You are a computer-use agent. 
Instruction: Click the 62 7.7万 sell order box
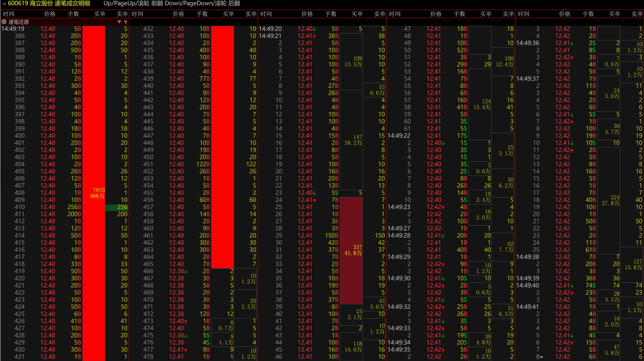point(503,247)
